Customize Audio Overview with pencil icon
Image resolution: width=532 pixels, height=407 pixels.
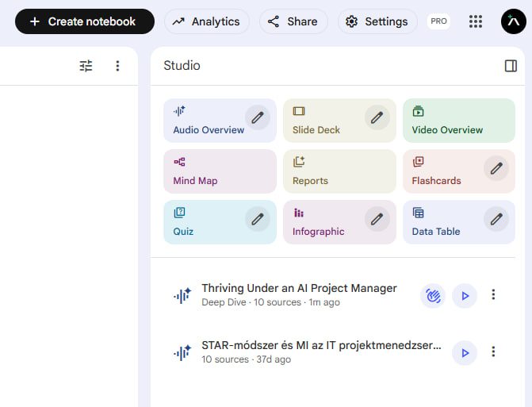pyautogui.click(x=257, y=117)
